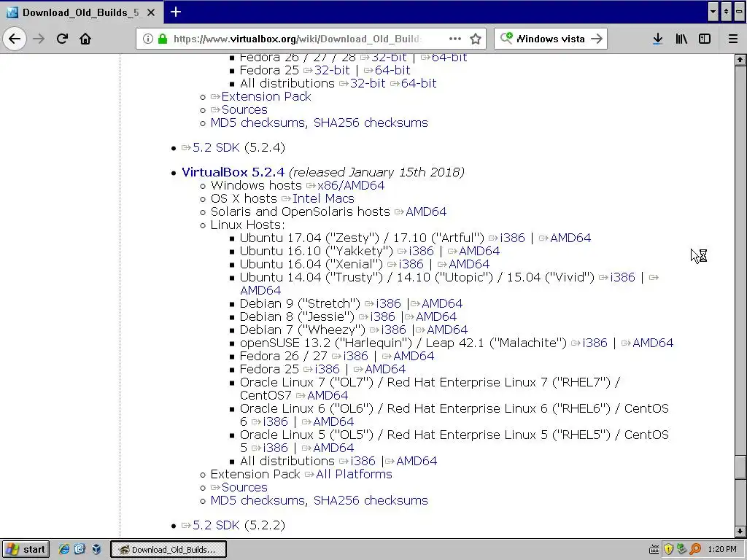
Task: Click the search engine magnifier icon
Action: click(x=506, y=38)
